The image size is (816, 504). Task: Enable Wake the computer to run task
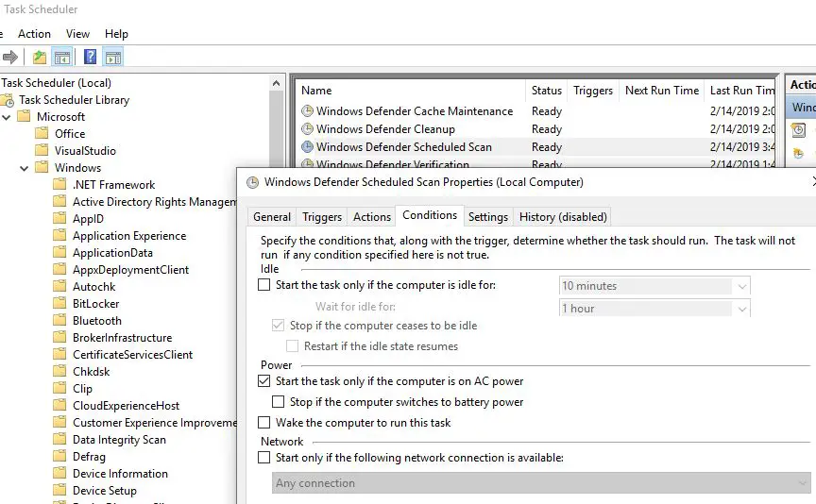(264, 422)
